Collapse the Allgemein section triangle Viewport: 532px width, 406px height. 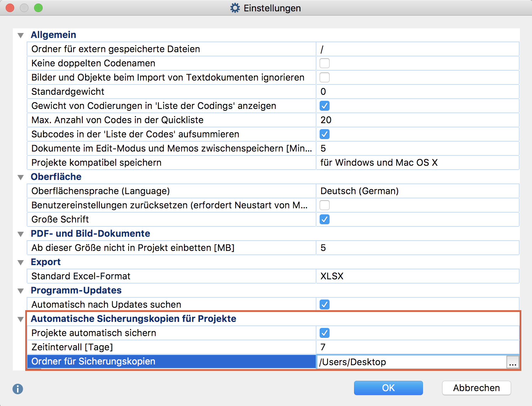(x=21, y=35)
